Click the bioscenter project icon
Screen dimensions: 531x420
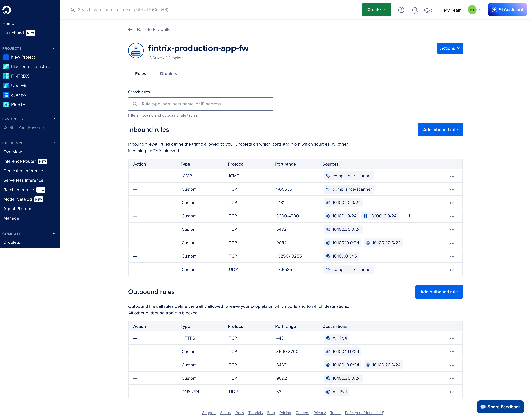(x=6, y=67)
